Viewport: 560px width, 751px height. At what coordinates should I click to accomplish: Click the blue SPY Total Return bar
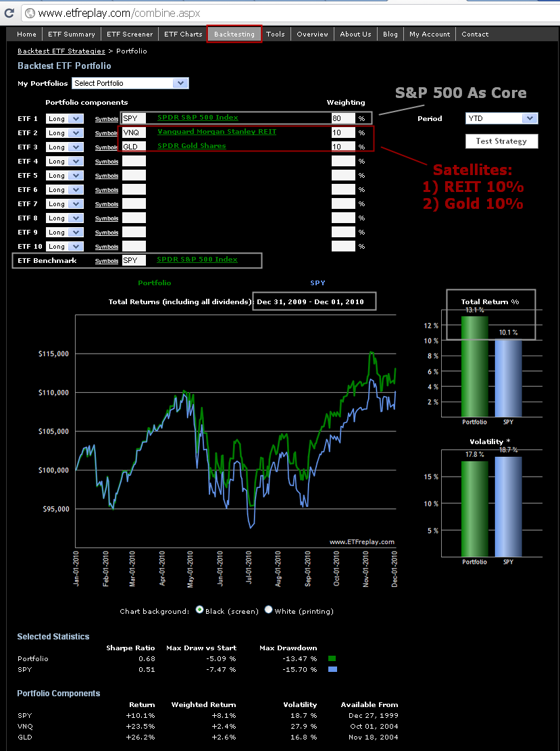coord(508,378)
